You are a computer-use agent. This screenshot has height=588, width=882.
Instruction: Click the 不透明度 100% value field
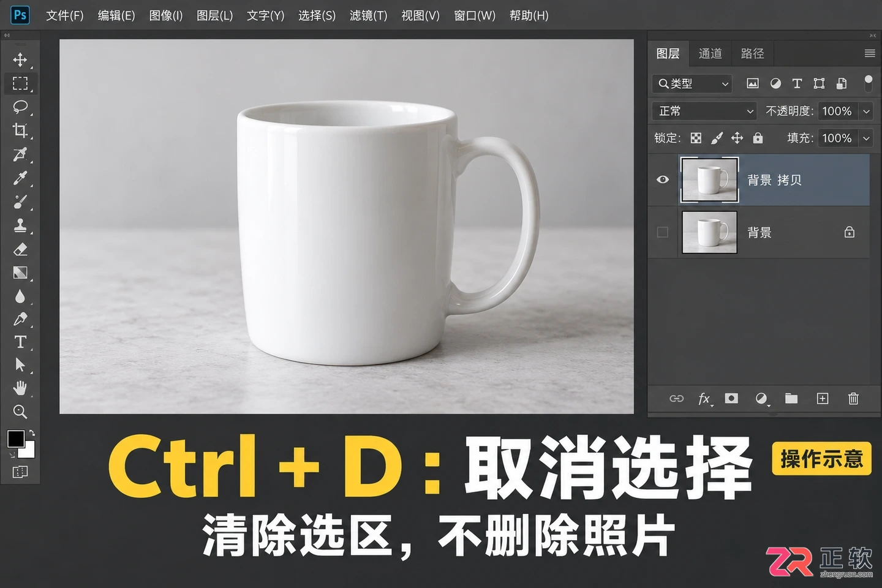point(837,111)
